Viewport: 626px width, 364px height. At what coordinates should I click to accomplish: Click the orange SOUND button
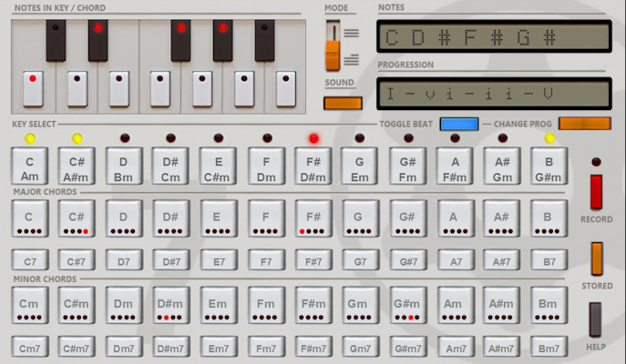point(343,103)
